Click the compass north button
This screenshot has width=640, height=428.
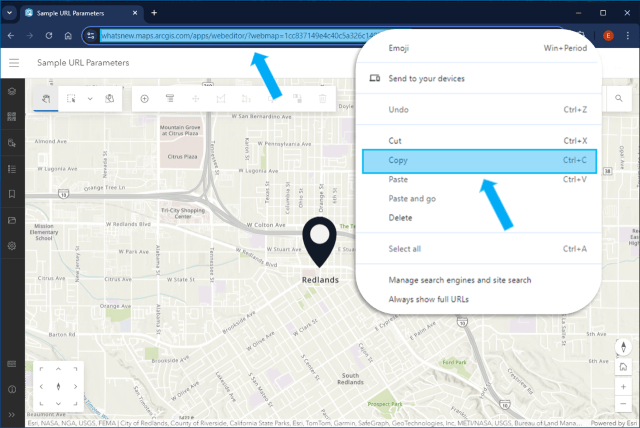tap(623, 346)
